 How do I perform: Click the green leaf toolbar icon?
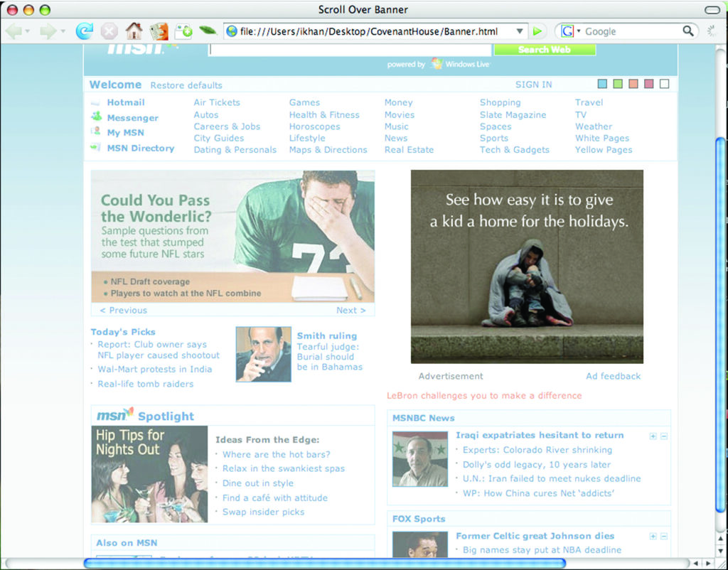(x=208, y=31)
